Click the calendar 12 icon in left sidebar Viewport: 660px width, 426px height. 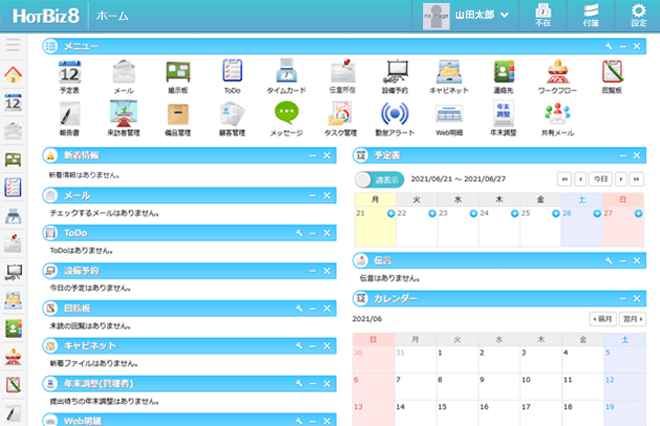(13, 102)
